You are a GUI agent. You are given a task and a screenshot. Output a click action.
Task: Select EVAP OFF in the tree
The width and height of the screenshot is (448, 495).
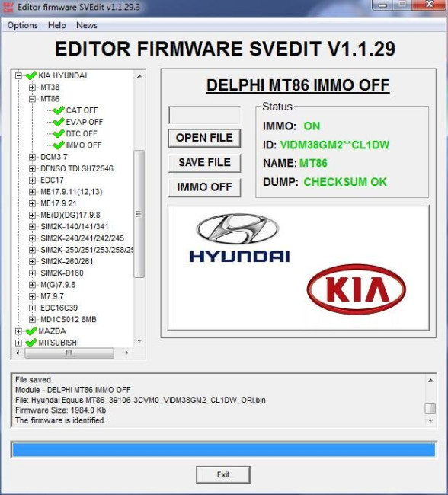85,122
